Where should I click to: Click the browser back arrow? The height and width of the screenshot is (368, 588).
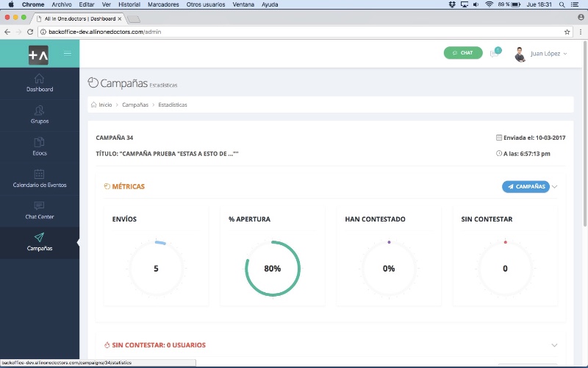tap(7, 32)
